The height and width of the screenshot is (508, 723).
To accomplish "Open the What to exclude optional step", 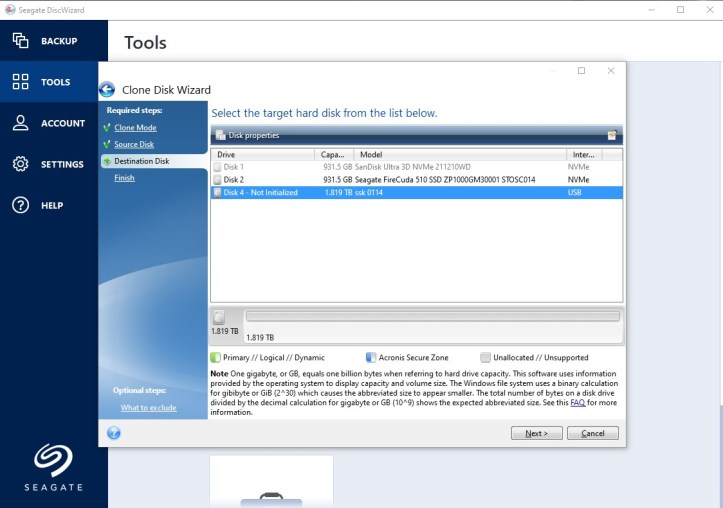I will pyautogui.click(x=148, y=408).
